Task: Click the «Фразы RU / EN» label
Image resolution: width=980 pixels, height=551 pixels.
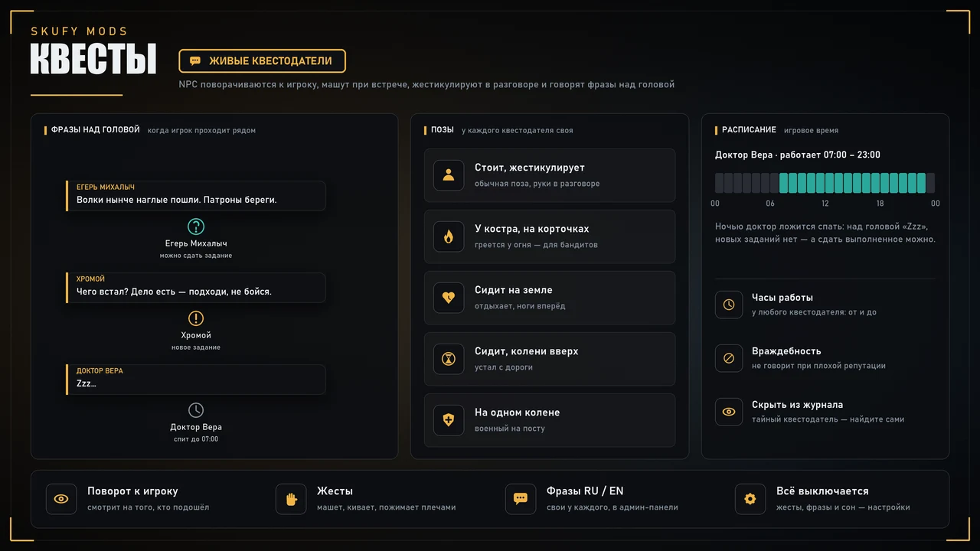Action: click(x=585, y=491)
